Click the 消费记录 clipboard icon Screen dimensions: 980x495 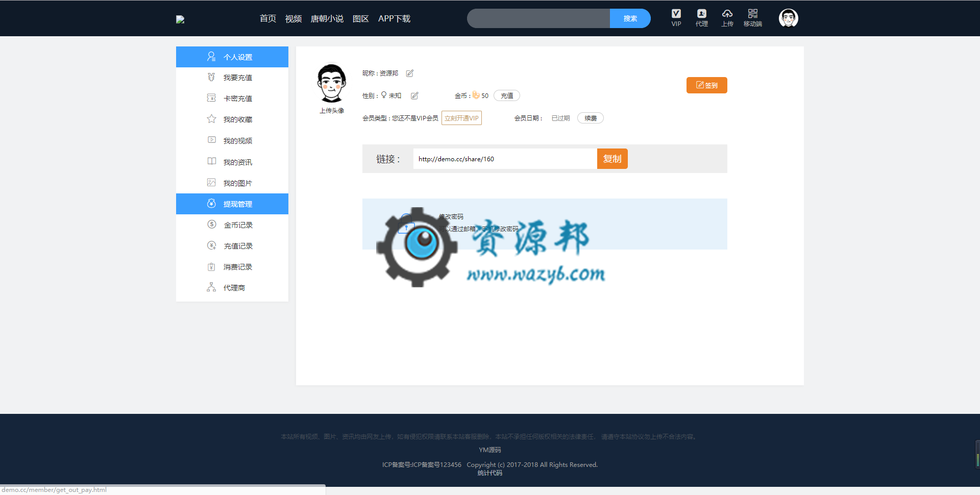coord(211,266)
